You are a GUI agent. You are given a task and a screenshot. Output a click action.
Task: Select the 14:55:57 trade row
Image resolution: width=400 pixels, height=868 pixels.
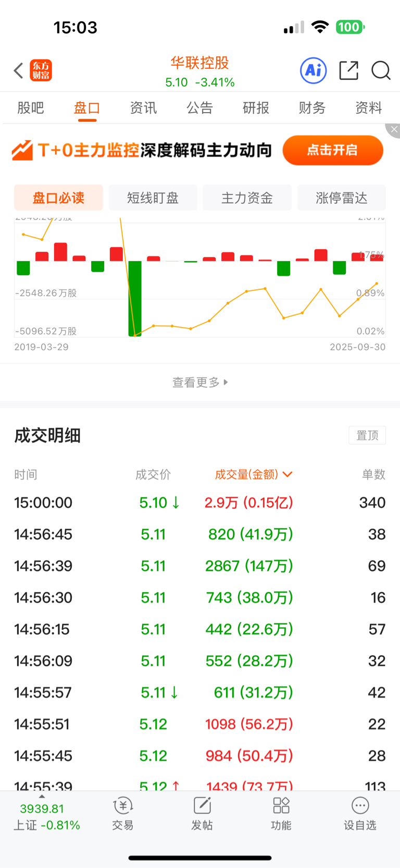(x=200, y=692)
